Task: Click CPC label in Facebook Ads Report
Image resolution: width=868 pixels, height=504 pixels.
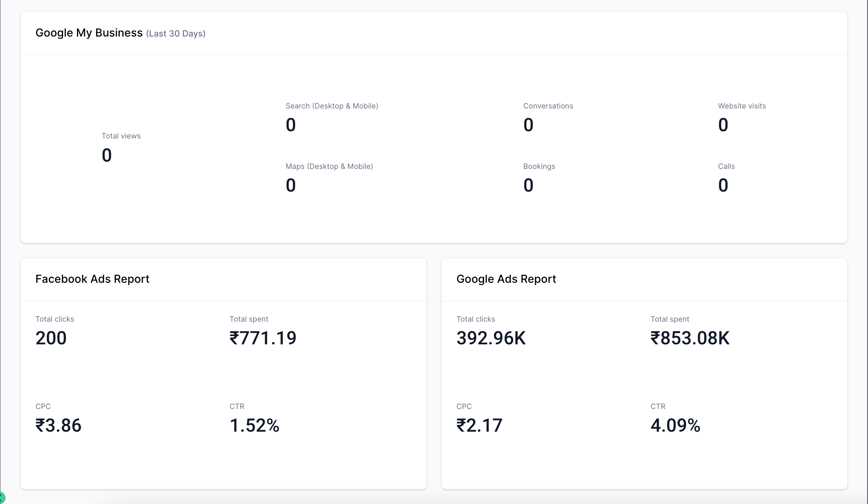Action: [43, 406]
